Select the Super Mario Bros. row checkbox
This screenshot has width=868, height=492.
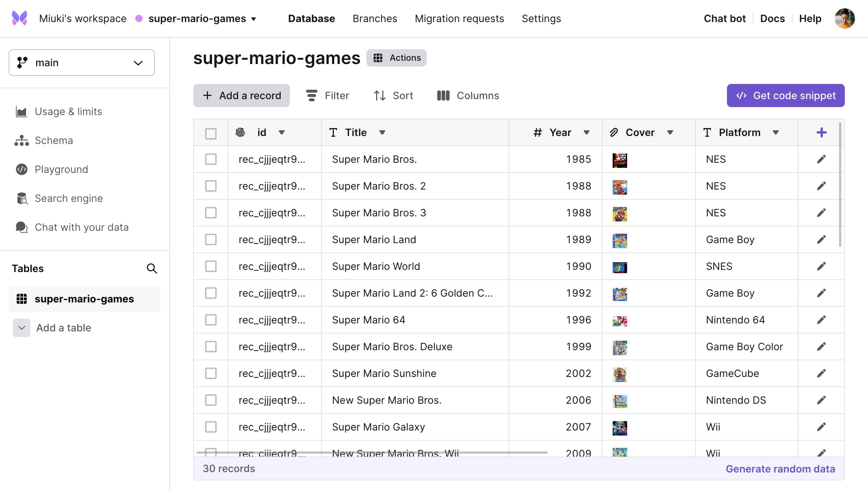pyautogui.click(x=211, y=159)
